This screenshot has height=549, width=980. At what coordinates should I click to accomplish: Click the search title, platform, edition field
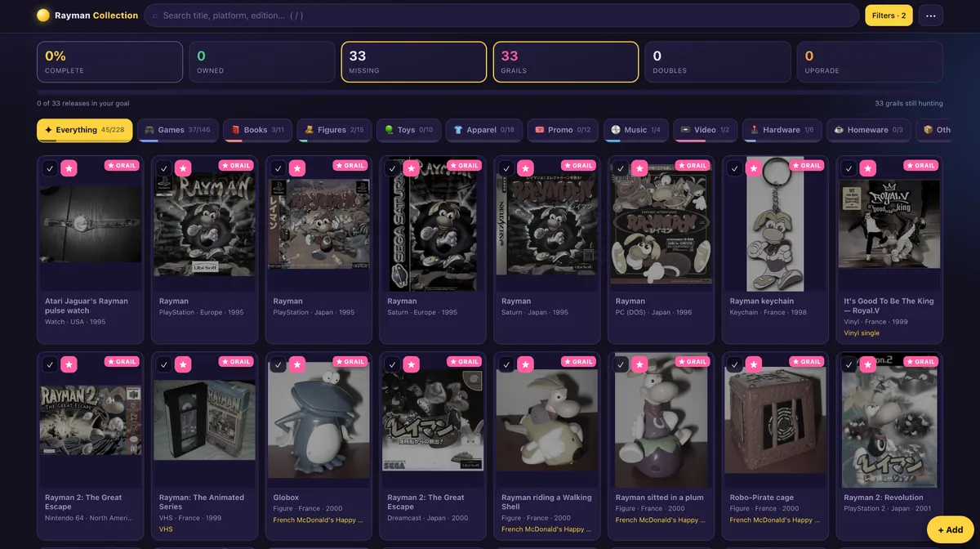(x=501, y=16)
